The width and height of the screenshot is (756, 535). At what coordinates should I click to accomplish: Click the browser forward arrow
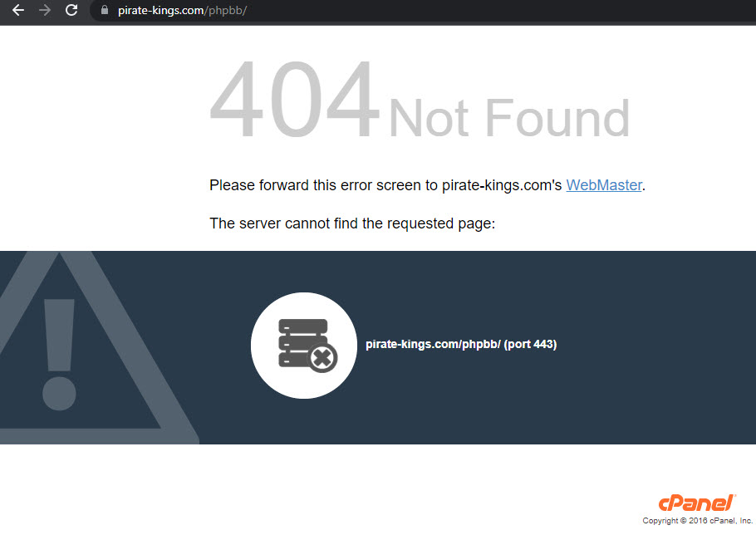pyautogui.click(x=44, y=10)
